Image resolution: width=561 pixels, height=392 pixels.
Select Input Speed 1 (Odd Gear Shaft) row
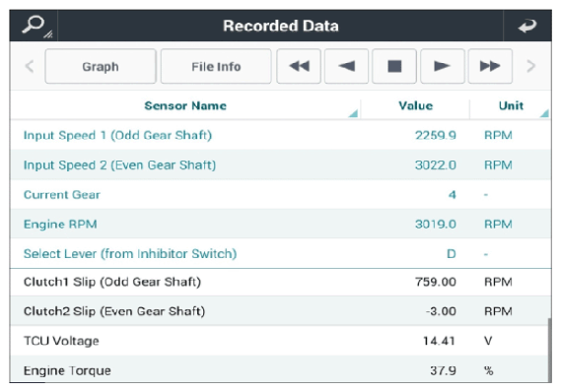point(280,135)
